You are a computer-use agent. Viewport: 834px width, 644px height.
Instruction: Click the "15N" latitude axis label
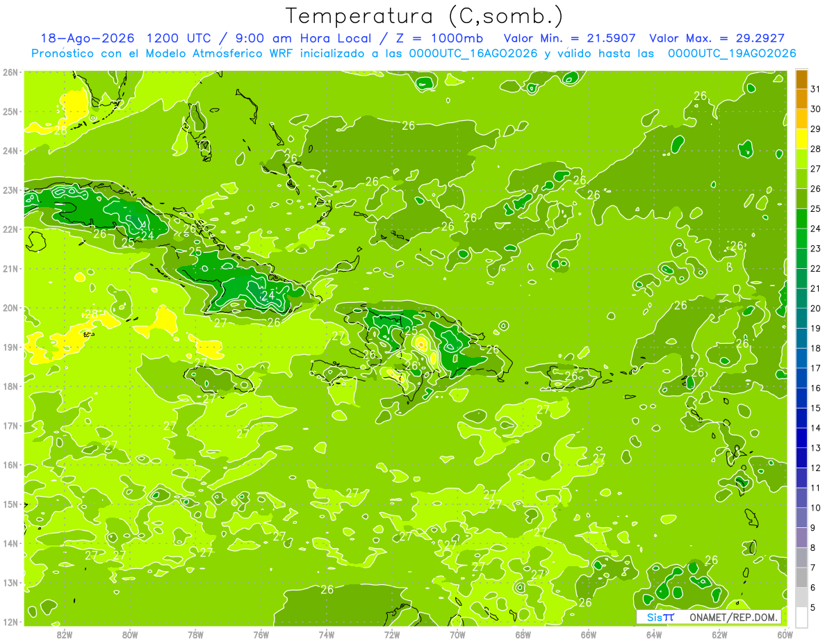11,504
